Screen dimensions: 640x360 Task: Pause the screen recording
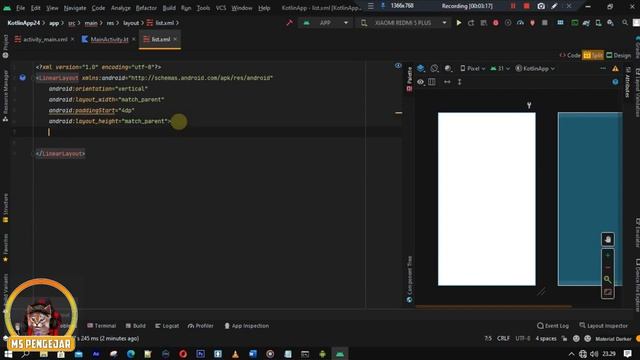(x=513, y=6)
